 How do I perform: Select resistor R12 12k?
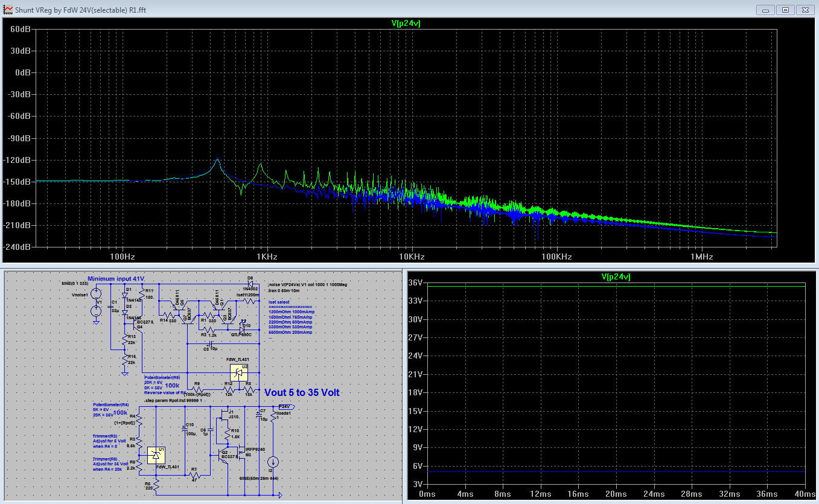[x=229, y=390]
